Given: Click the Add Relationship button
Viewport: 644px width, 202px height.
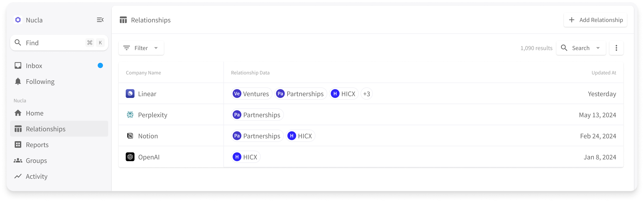Looking at the screenshot, I should 596,20.
